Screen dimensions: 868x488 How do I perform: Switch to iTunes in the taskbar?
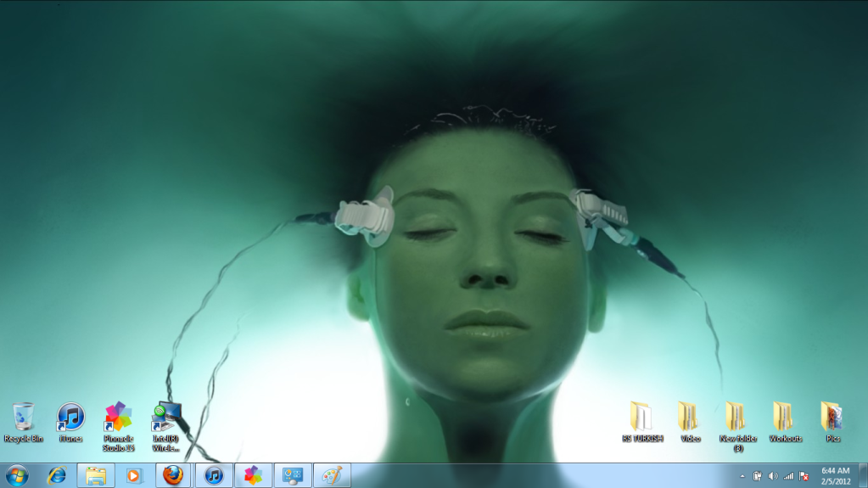(x=214, y=475)
